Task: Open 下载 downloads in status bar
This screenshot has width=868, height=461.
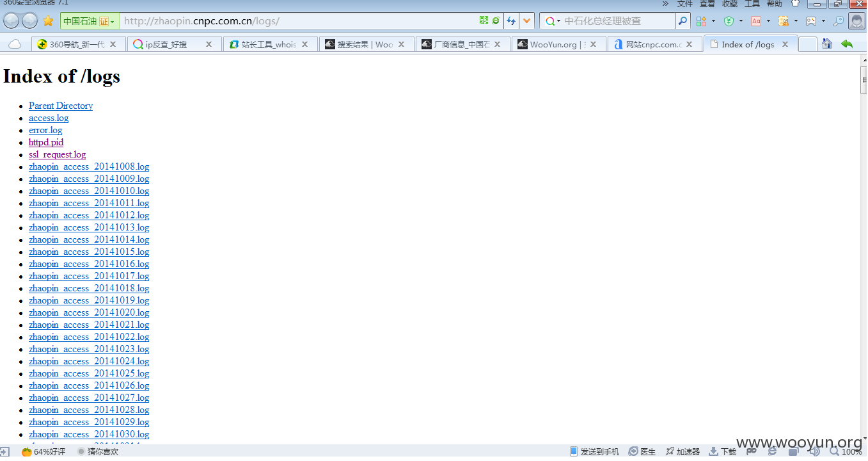Action: (722, 451)
